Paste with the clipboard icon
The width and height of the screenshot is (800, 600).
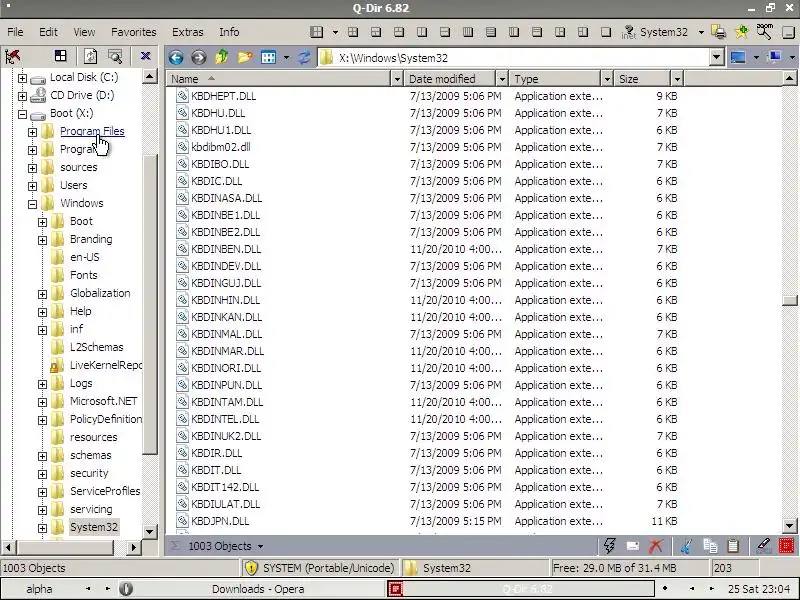pos(733,546)
